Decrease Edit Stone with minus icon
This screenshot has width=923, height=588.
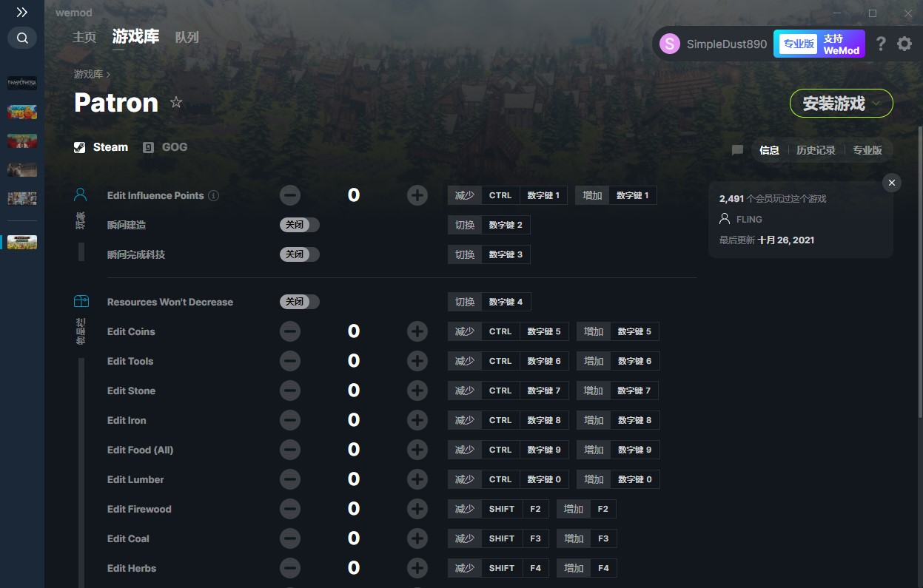coord(290,391)
